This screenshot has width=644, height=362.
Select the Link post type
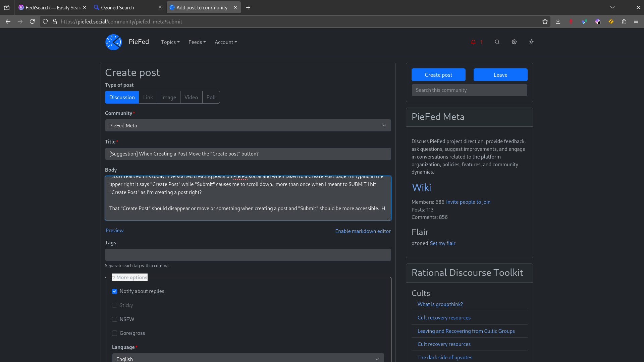[x=148, y=97]
